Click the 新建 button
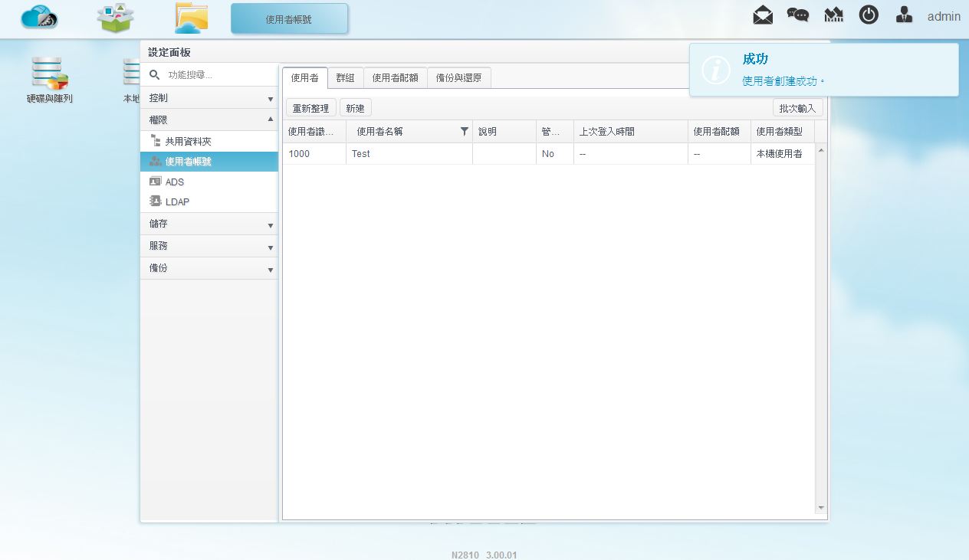The width and height of the screenshot is (969, 560). (x=355, y=109)
